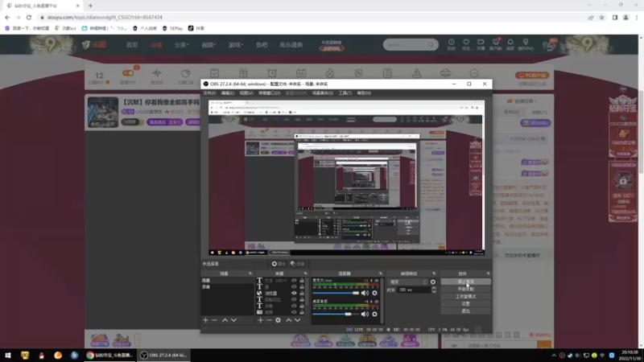644x362 pixels.
Task: Click OBS 退出 exit button
Action: pyautogui.click(x=465, y=311)
